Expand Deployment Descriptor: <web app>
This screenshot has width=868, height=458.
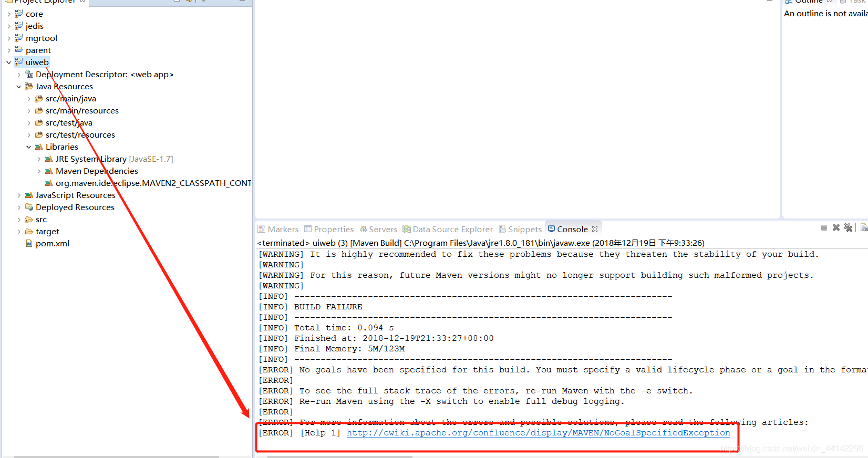(x=19, y=75)
